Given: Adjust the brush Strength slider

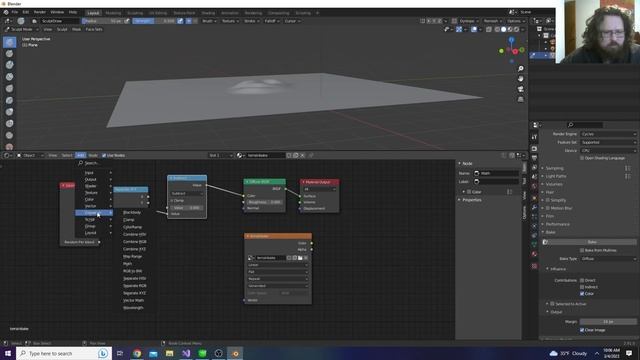Looking at the screenshot, I should (x=154, y=21).
